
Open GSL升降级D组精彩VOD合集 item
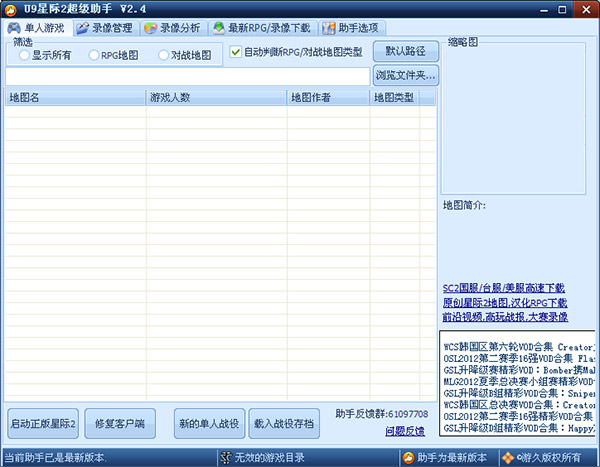click(x=519, y=428)
